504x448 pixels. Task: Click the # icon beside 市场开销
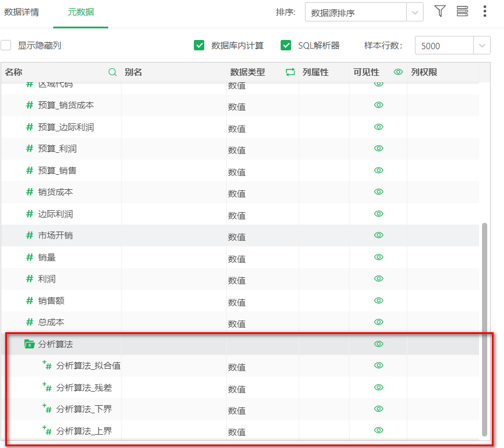point(30,236)
